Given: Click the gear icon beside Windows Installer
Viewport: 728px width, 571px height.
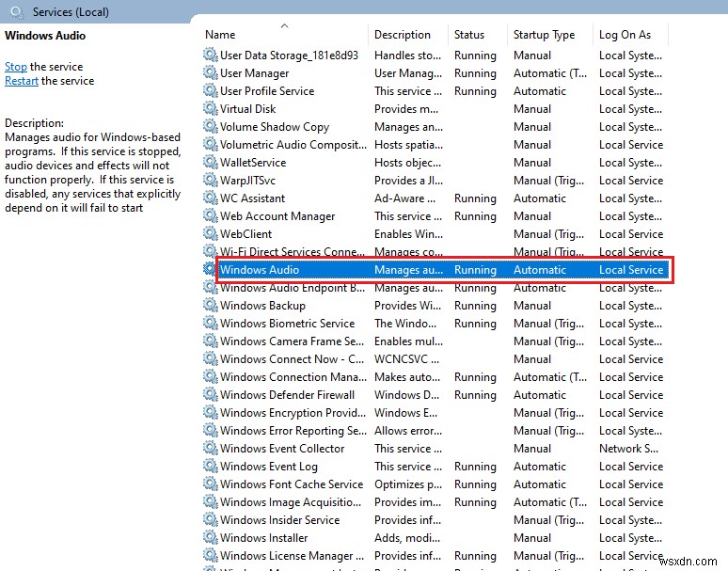Looking at the screenshot, I should coord(211,537).
